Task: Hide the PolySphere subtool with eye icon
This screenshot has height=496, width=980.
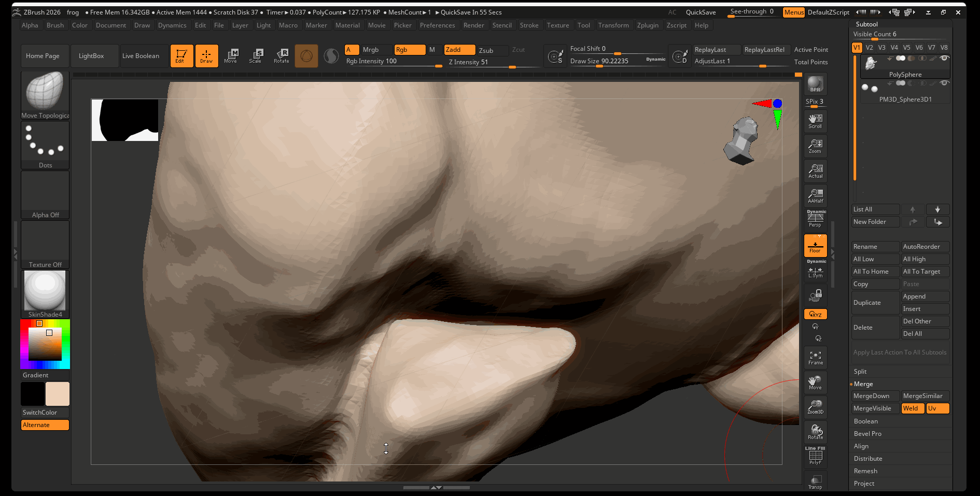Action: click(944, 58)
